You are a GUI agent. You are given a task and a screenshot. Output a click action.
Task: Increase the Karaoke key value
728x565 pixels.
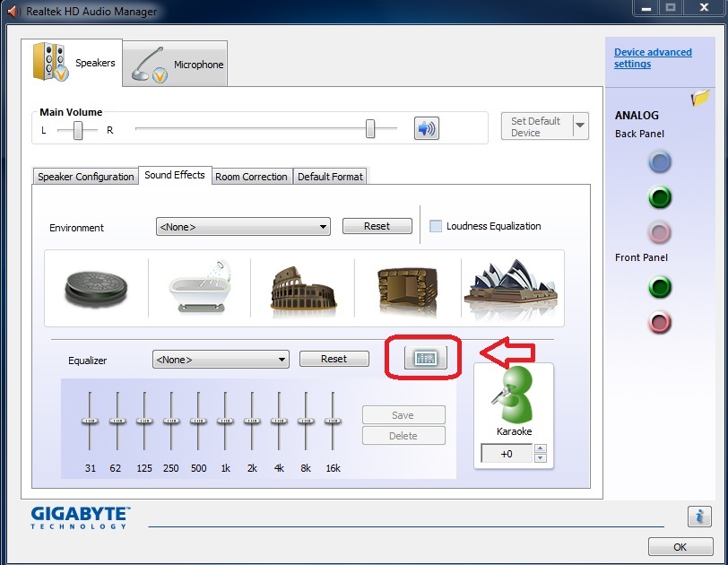coord(540,448)
